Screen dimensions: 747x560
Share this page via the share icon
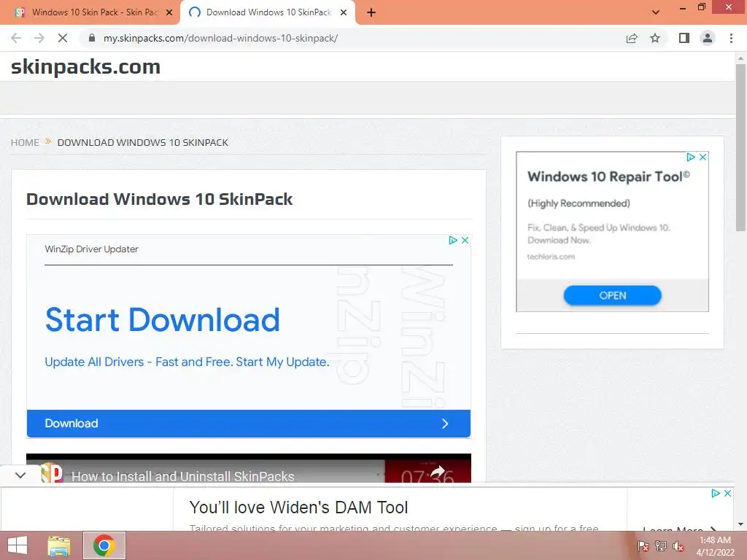pos(632,38)
